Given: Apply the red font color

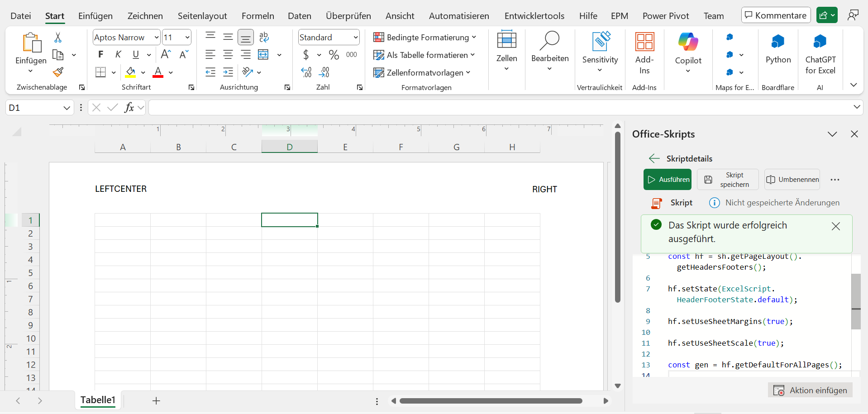Looking at the screenshot, I should tap(158, 72).
